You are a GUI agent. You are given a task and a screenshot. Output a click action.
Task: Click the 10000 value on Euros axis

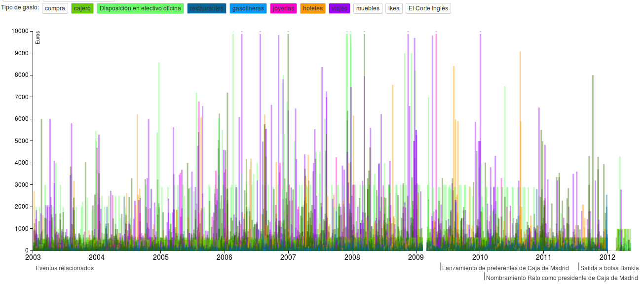20,31
